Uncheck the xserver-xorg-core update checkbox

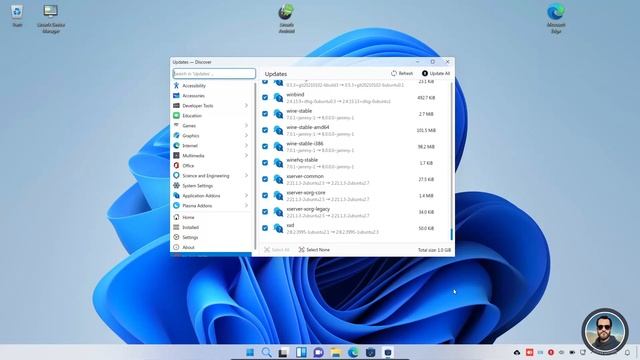(265, 196)
